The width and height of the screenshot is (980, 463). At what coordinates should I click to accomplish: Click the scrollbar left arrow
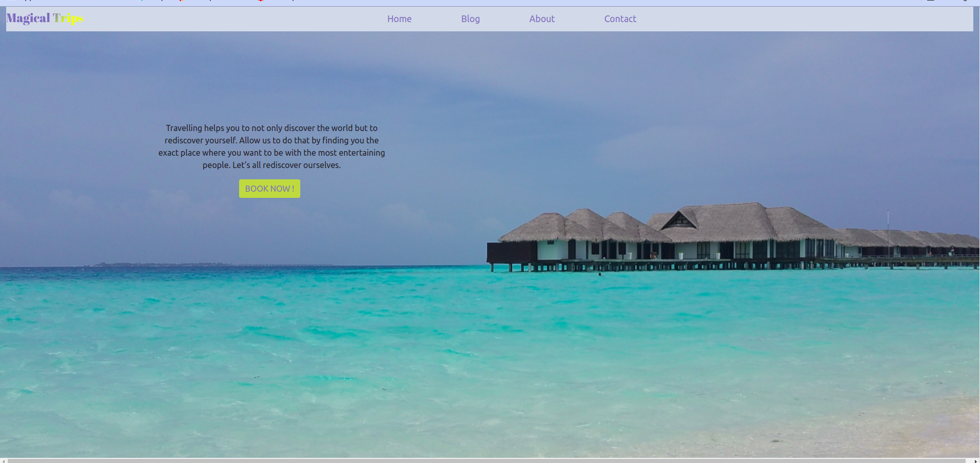click(4, 460)
